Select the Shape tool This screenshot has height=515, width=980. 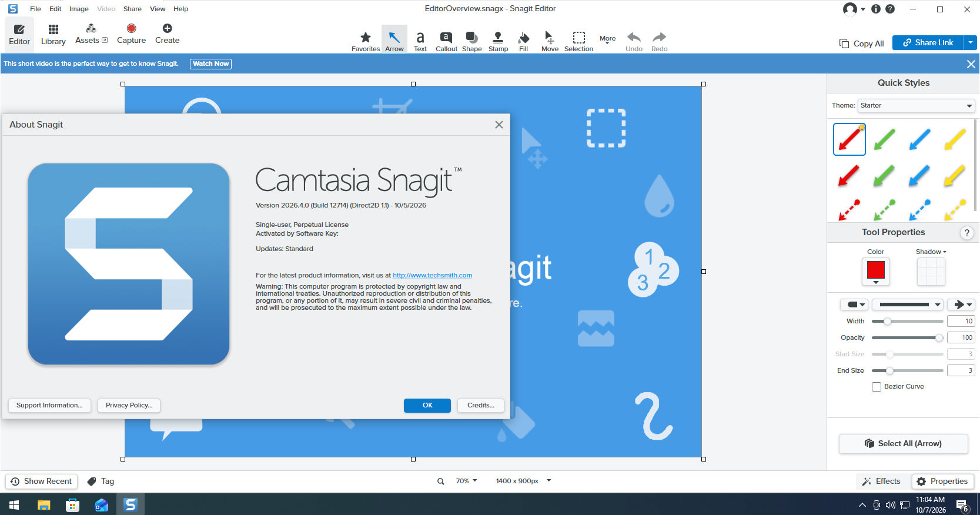[471, 40]
